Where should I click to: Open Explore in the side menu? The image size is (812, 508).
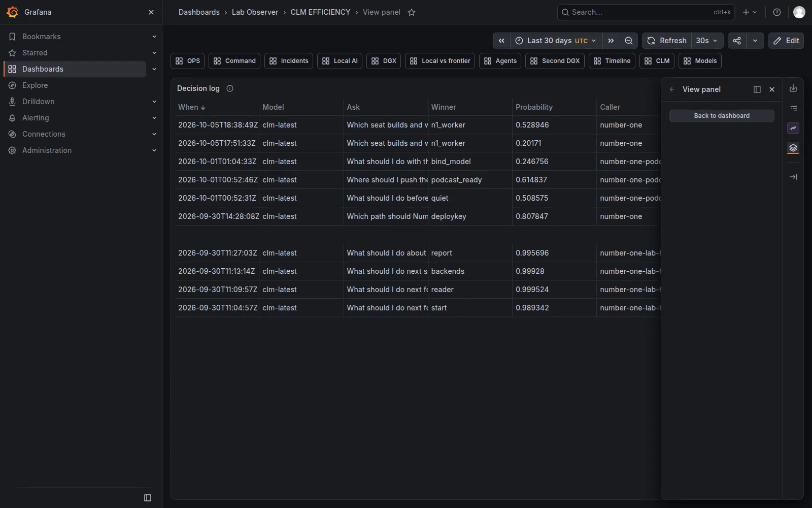(35, 85)
